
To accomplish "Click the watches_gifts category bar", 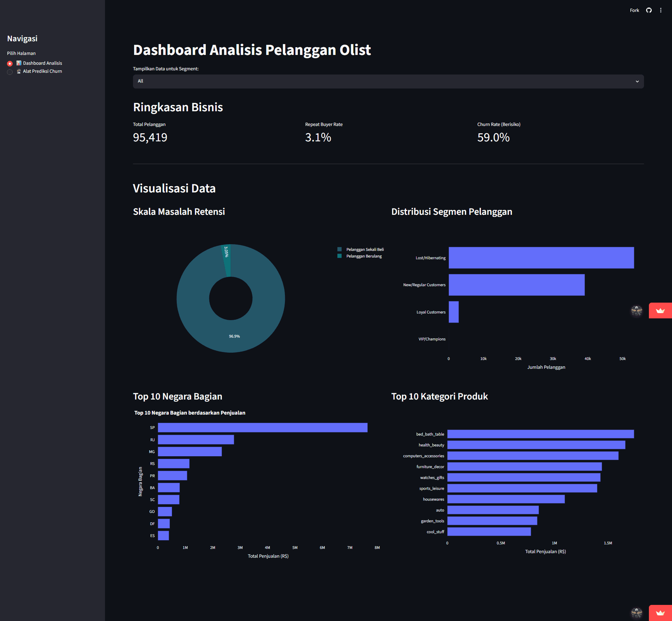I will [524, 478].
